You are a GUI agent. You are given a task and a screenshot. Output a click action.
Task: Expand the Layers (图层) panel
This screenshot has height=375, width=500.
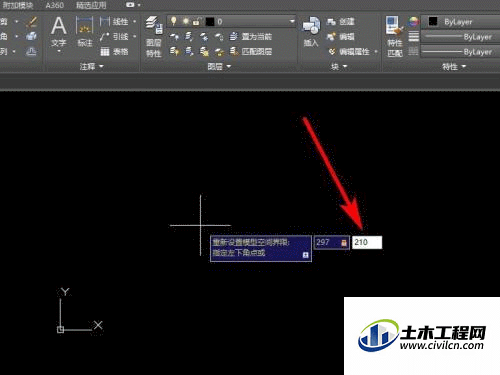coord(219,67)
